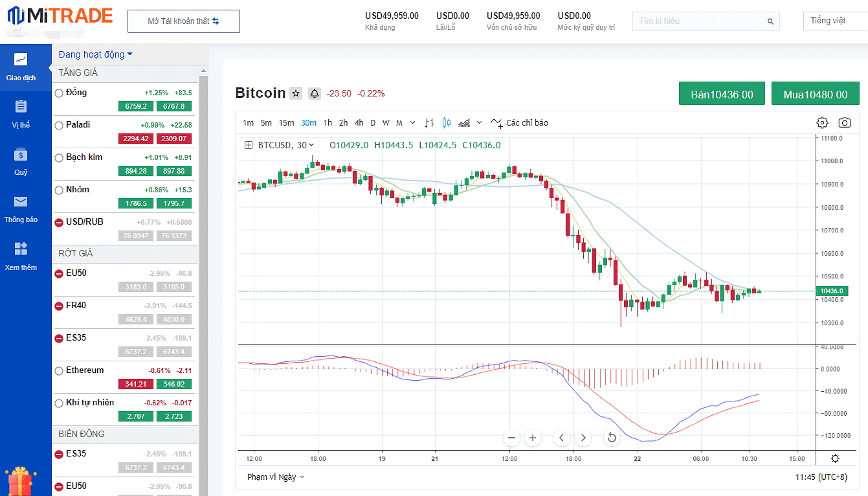Click the price alert bell icon
Viewport: 868px width, 496px height.
tap(315, 93)
